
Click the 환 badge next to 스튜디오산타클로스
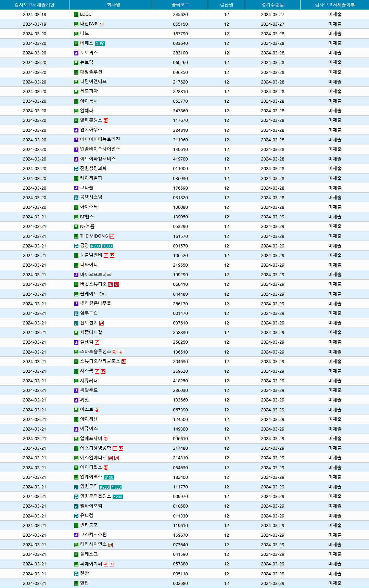[x=124, y=362]
